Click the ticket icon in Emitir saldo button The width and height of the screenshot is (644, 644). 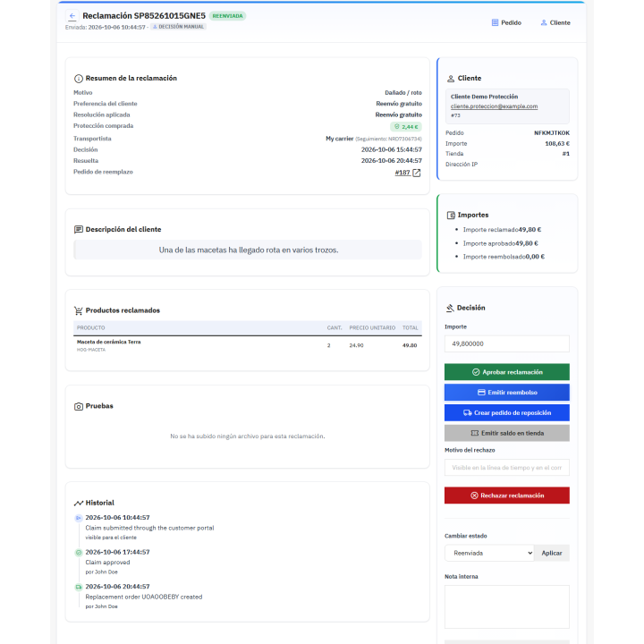click(x=475, y=433)
